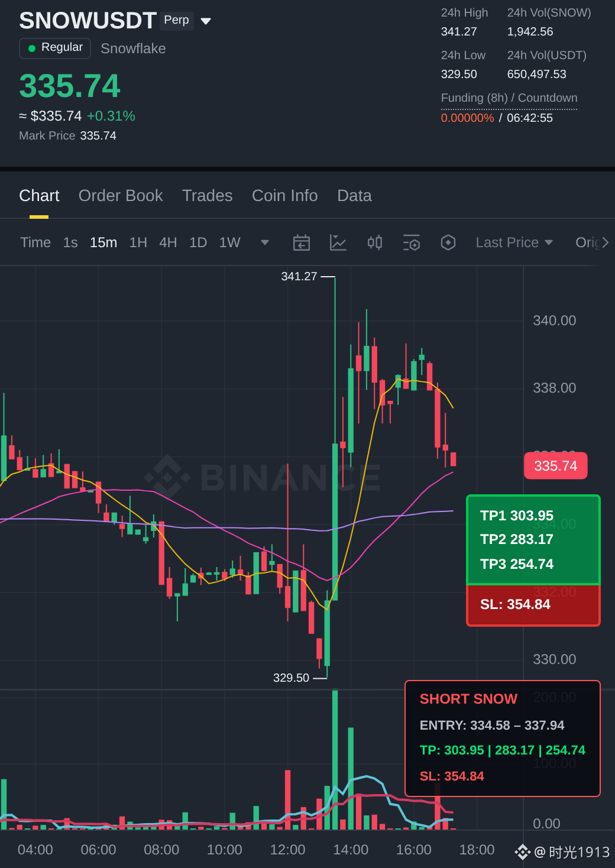Open the Last Price dropdown
This screenshot has width=615, height=868.
click(514, 242)
